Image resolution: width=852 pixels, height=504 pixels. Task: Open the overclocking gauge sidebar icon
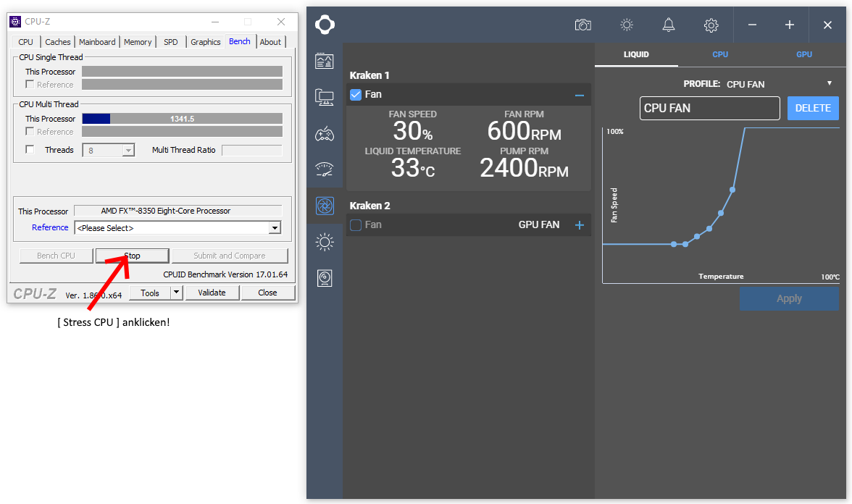325,169
